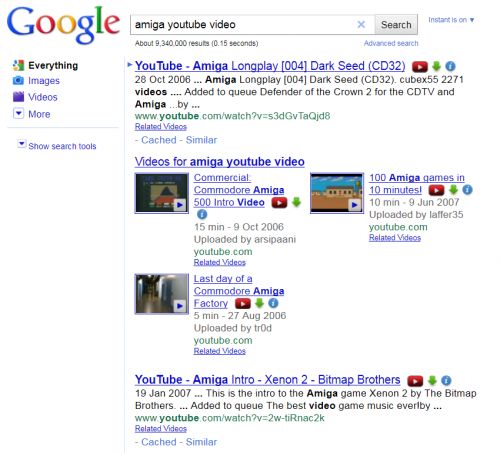This screenshot has height=453, width=500.
Task: Open Commercial: Commodore Amiga 500 Intro Video link
Action: coord(239,190)
